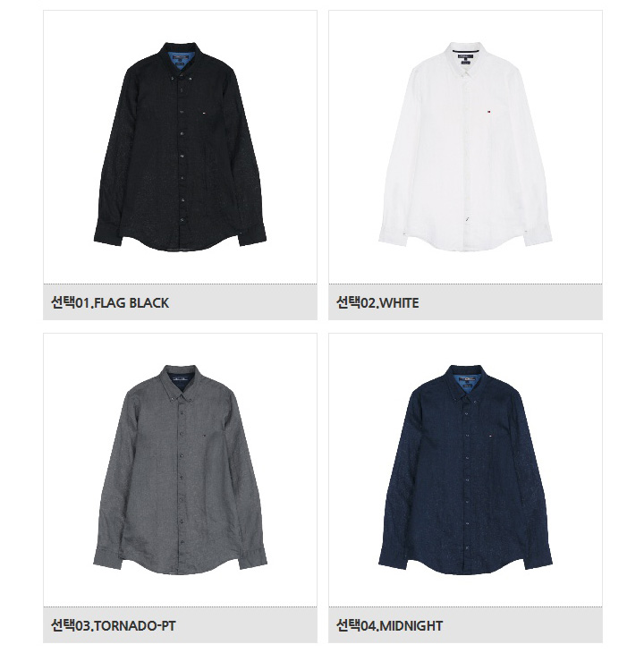Click the bottom hem of the gray shirt
Image resolution: width=644 pixels, height=653 pixels.
click(x=180, y=570)
